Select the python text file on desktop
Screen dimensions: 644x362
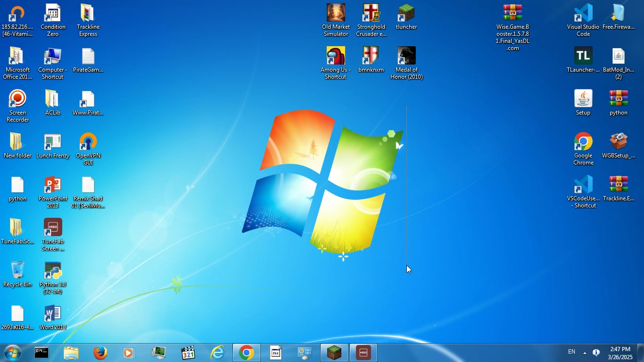point(17,189)
